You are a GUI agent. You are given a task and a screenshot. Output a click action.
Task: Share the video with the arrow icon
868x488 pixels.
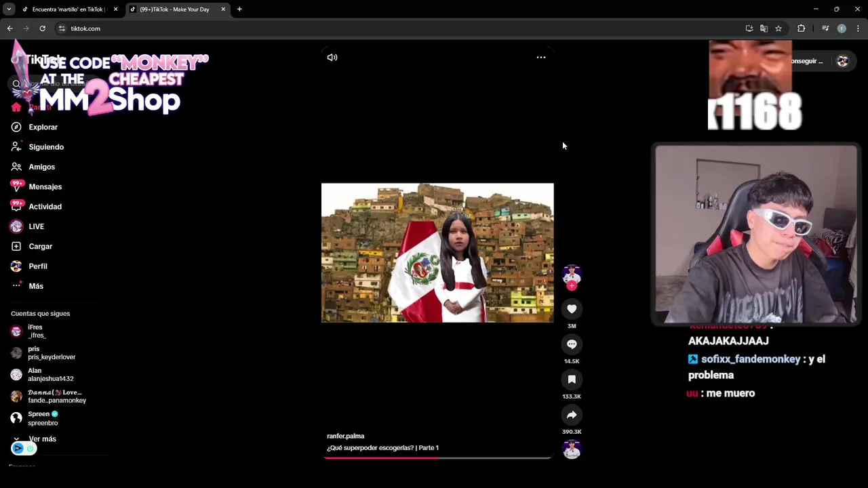(x=572, y=415)
